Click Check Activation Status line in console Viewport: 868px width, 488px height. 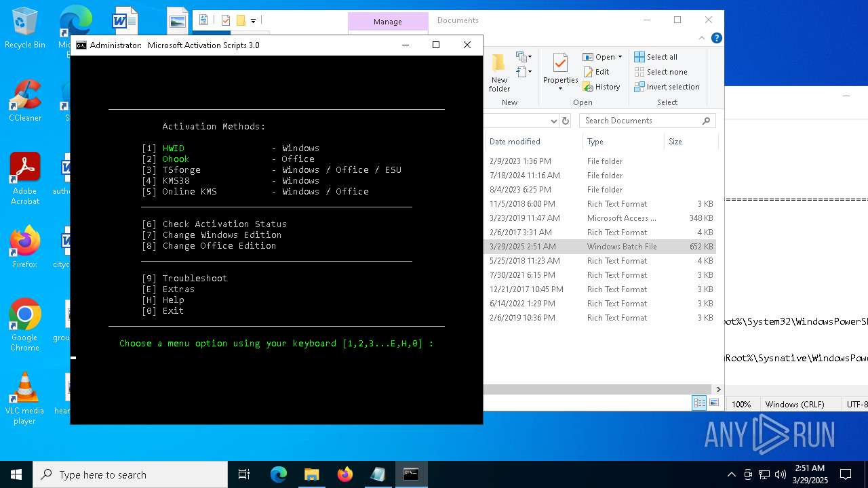tap(214, 224)
